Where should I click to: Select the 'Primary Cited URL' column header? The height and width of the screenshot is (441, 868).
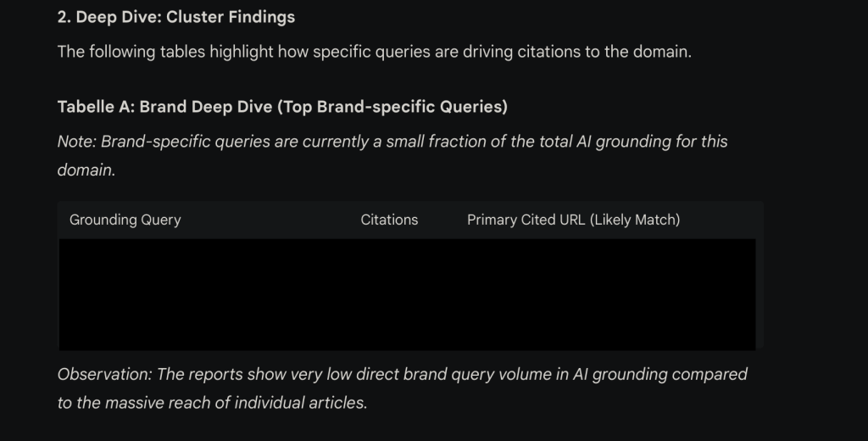pyautogui.click(x=526, y=220)
